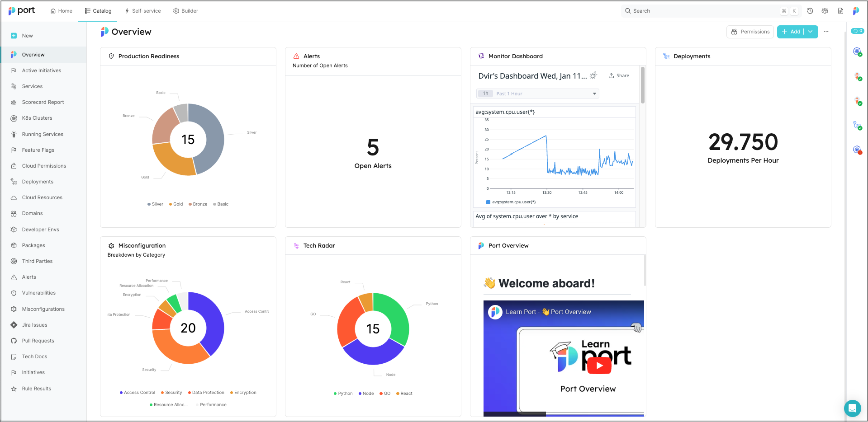Open Cloud Permissions from the sidebar
This screenshot has height=422, width=868.
click(x=43, y=165)
